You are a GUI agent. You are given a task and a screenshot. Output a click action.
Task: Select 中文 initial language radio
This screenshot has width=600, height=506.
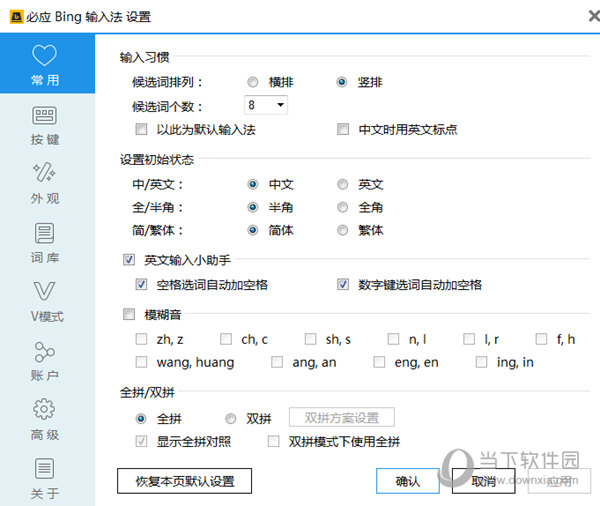pyautogui.click(x=253, y=184)
